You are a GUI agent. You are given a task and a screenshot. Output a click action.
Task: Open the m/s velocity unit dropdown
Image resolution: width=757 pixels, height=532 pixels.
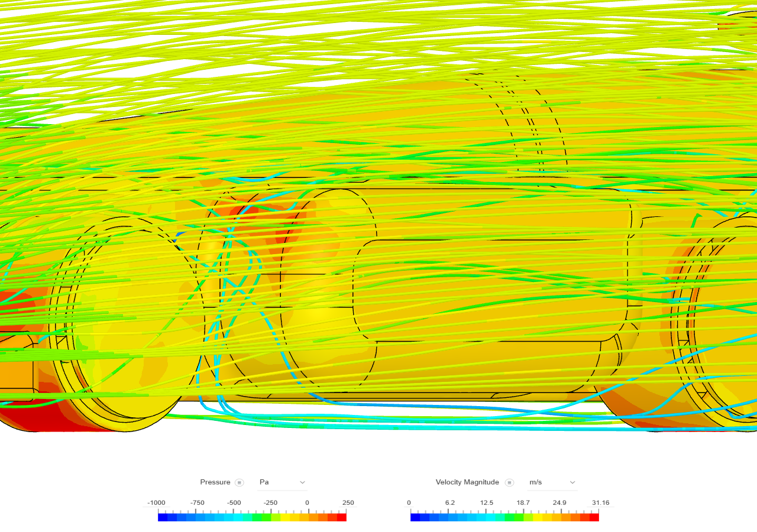coord(552,482)
